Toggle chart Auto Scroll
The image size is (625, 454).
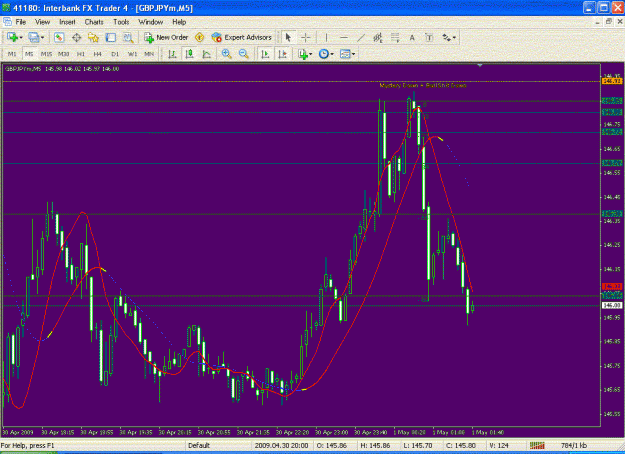265,54
